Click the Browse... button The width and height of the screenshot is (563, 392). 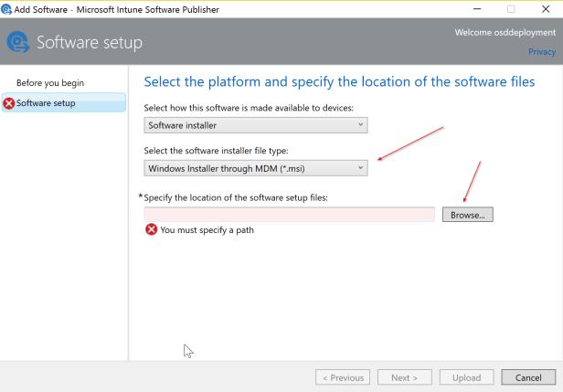(468, 215)
